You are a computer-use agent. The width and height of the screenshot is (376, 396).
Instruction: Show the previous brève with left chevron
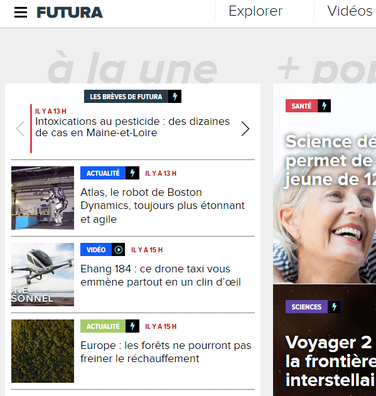point(20,129)
